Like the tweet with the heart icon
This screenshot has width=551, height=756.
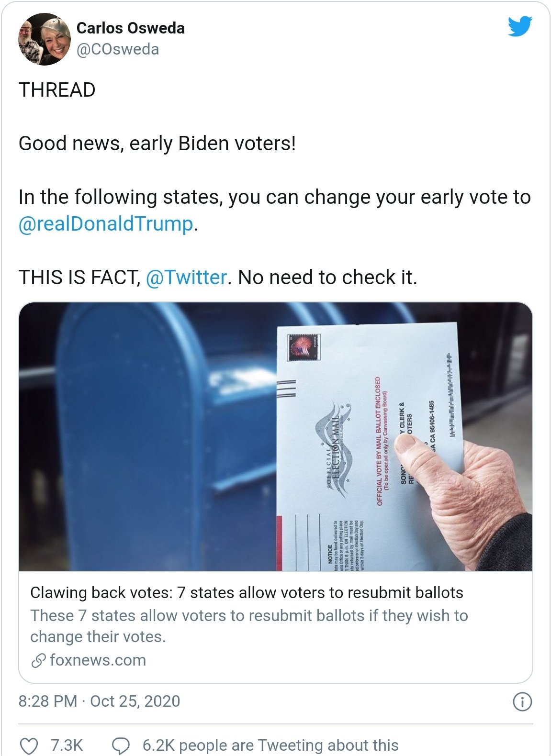(29, 745)
